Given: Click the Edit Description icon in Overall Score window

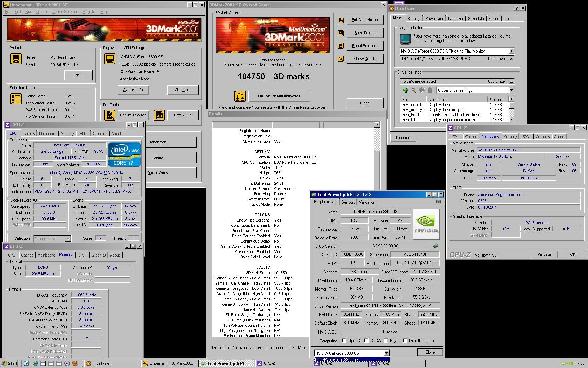Looking at the screenshot, I should pos(341,20).
